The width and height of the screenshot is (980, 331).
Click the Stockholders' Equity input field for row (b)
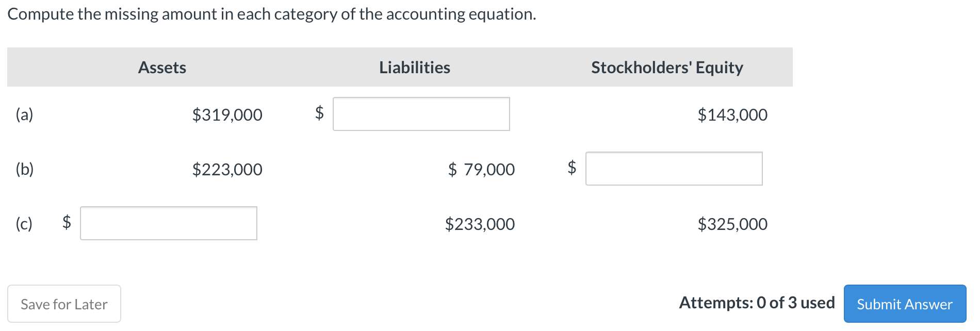(674, 169)
